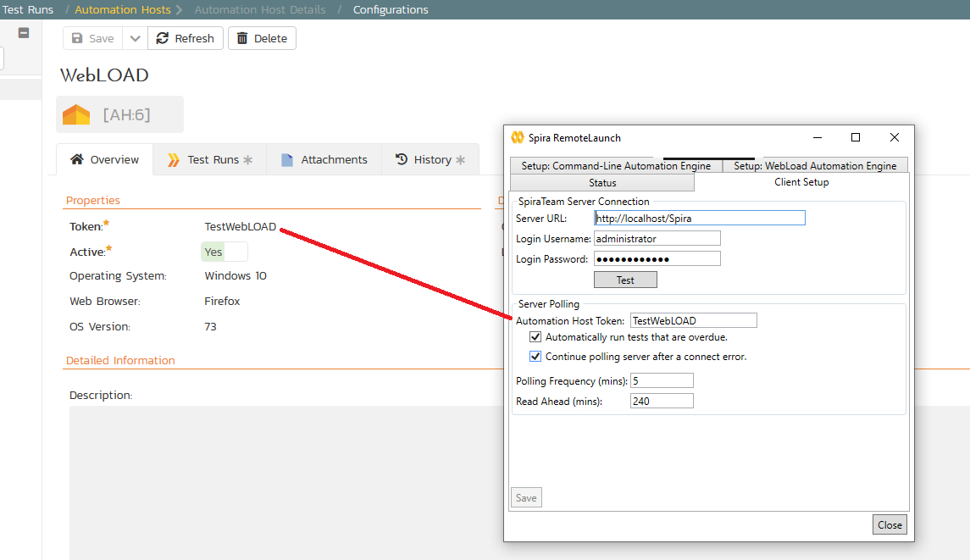Click the orange automation host icon
Image resolution: width=970 pixels, height=560 pixels.
point(76,114)
